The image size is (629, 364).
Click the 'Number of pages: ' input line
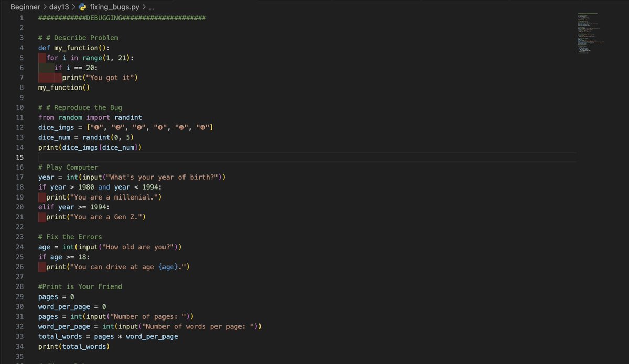(x=116, y=316)
